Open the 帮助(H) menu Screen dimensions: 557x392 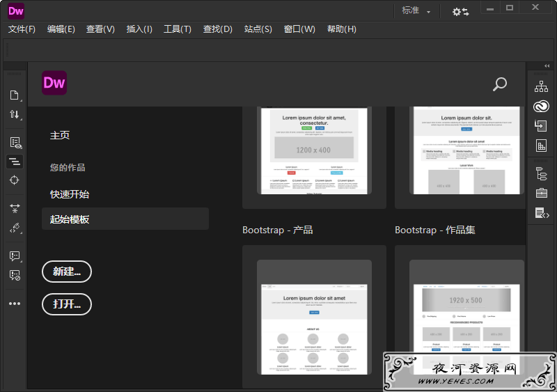point(341,29)
